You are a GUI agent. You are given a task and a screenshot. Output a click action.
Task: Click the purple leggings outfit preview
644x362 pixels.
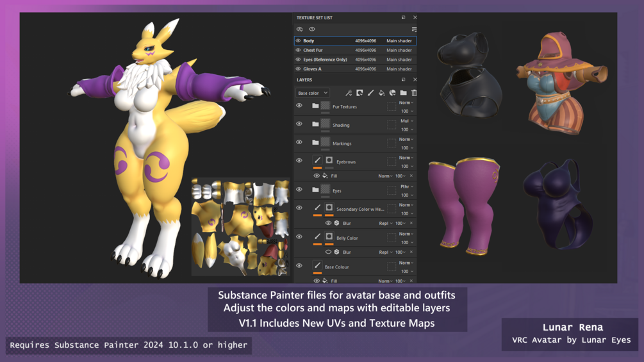click(464, 206)
